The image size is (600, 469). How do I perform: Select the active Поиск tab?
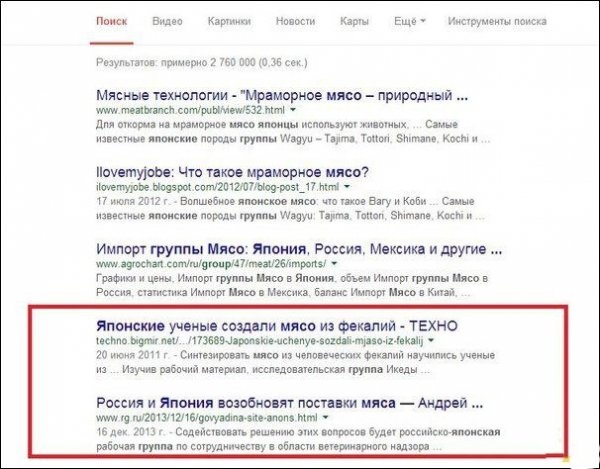click(111, 21)
